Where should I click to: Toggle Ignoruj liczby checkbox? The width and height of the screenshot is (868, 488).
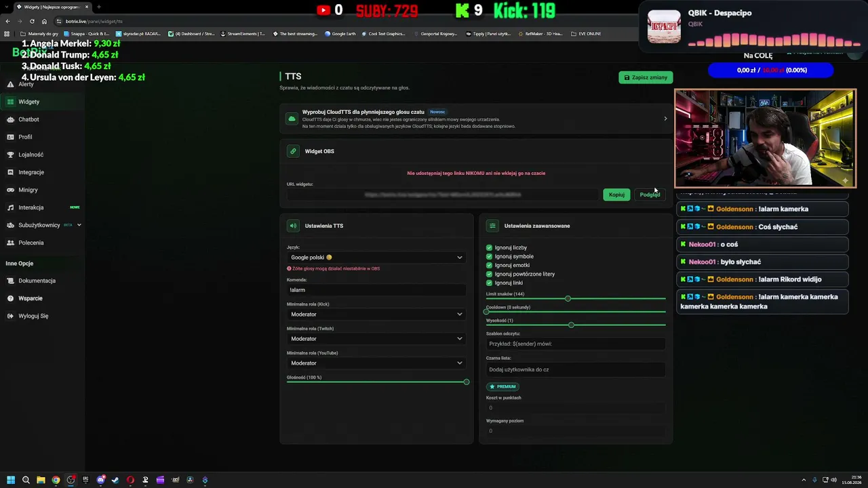click(x=490, y=247)
